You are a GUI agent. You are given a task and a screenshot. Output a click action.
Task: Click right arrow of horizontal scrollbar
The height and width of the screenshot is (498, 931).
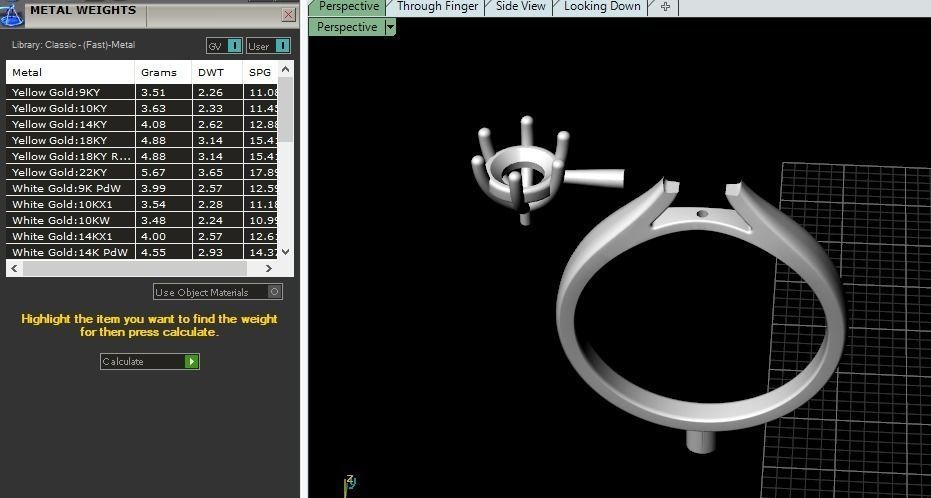click(269, 268)
